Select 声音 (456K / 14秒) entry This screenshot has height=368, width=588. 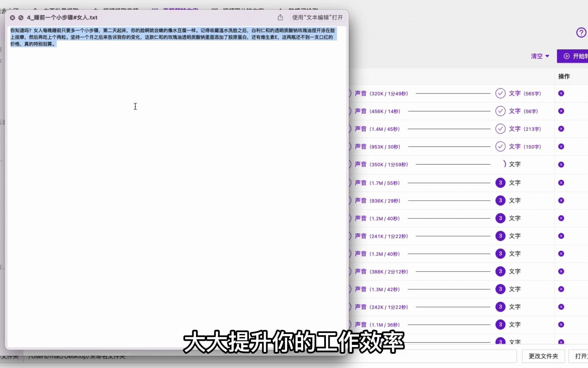377,111
